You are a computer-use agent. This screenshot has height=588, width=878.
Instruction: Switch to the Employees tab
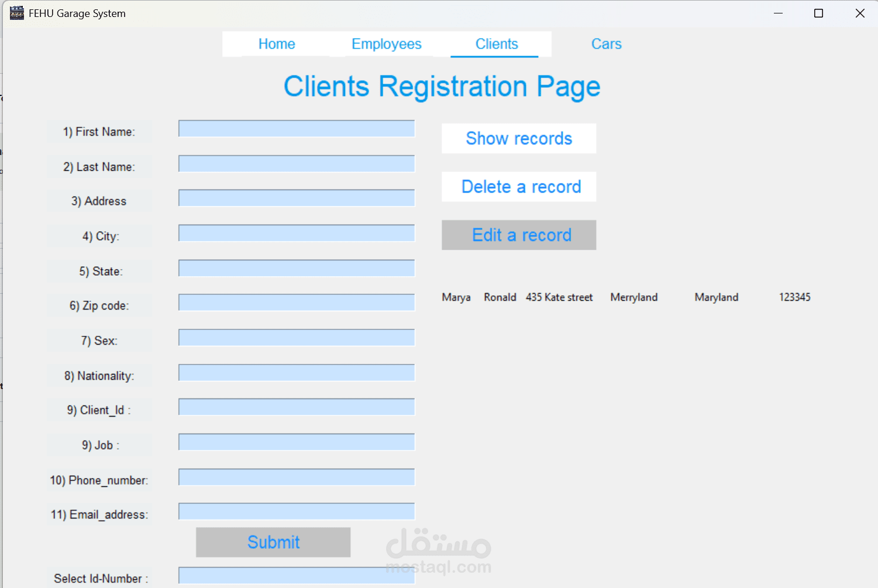pyautogui.click(x=387, y=44)
